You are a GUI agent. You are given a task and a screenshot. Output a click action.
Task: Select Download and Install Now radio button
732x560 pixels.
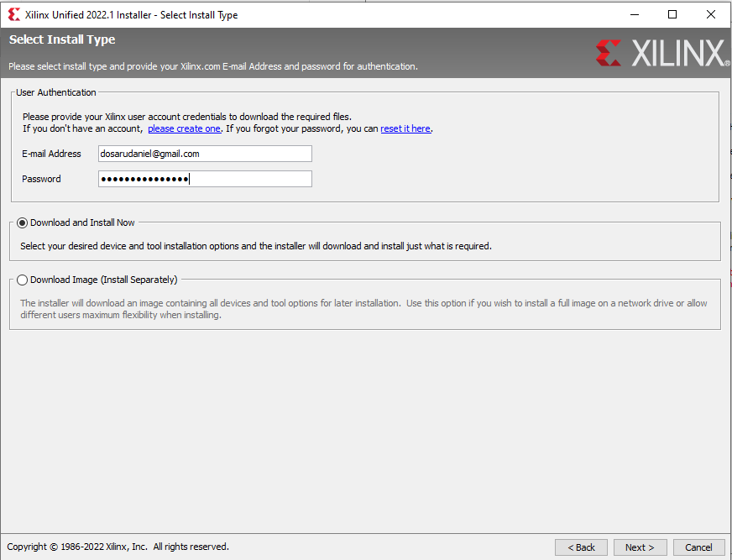(22, 222)
